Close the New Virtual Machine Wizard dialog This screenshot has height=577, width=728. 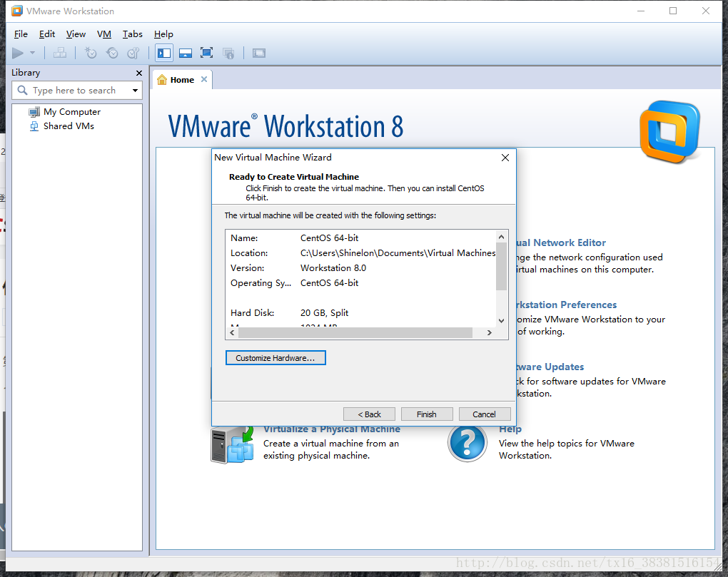tap(505, 158)
